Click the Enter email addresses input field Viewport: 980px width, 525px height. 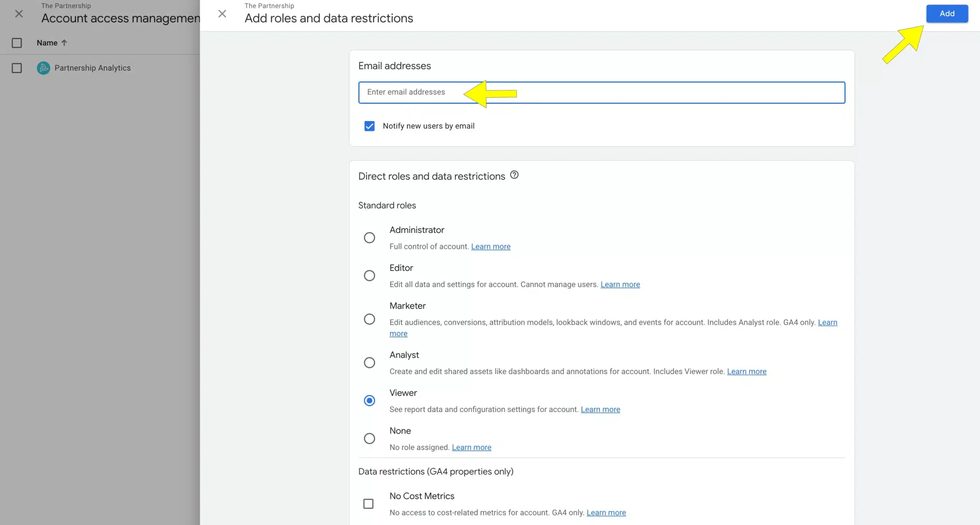pos(602,92)
